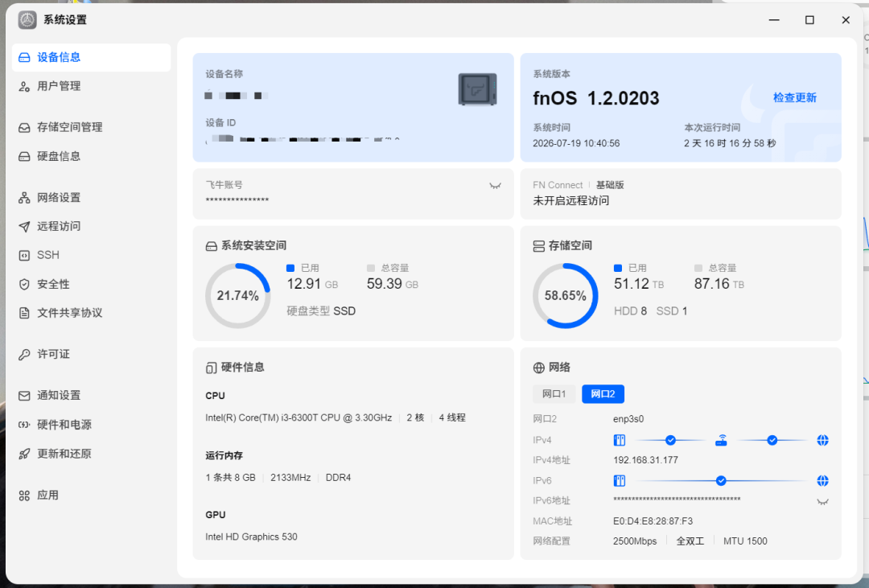
Task: Click the first IPv4 connection checkmark
Action: coord(670,441)
